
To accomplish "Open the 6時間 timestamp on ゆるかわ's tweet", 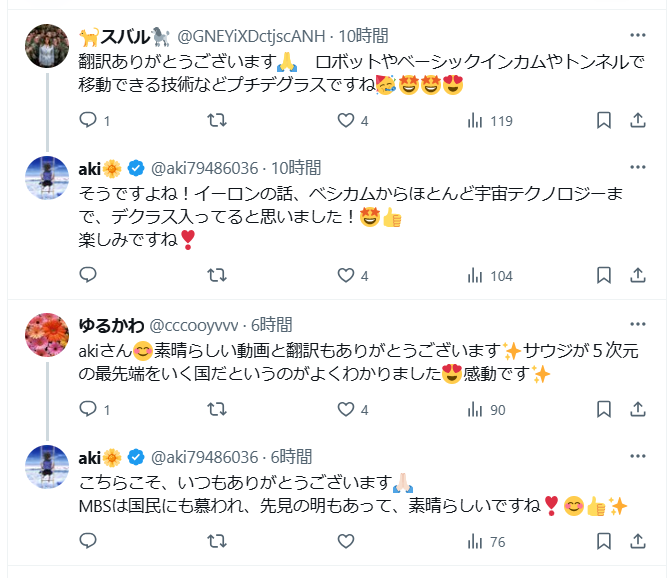I will 270,324.
